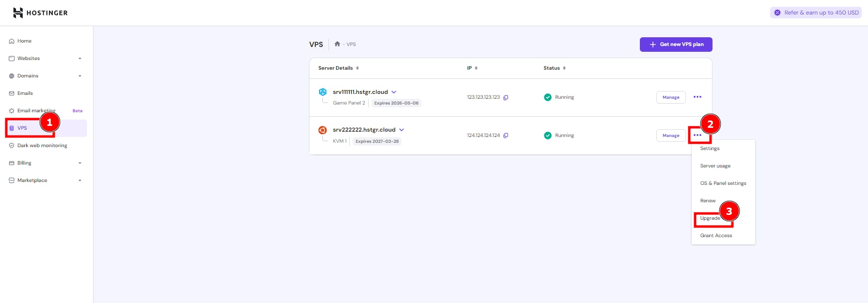
Task: Copy IP address 124.124.124.124
Action: point(506,136)
